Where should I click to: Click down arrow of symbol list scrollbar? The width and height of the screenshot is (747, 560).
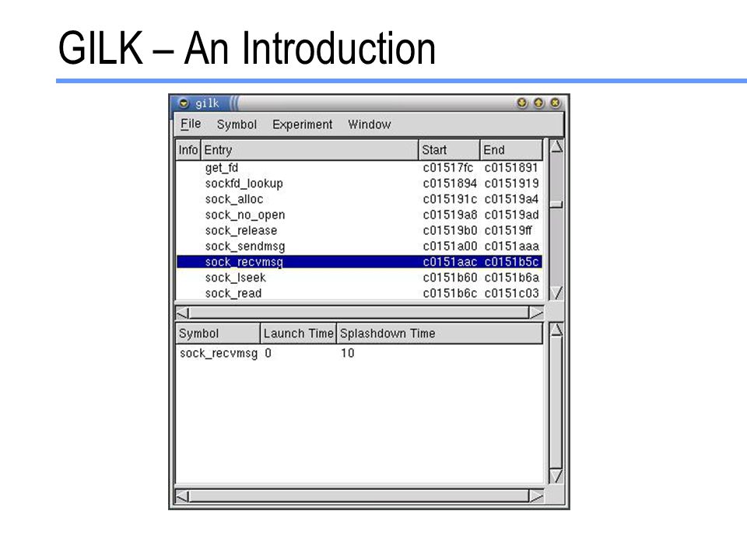556,293
